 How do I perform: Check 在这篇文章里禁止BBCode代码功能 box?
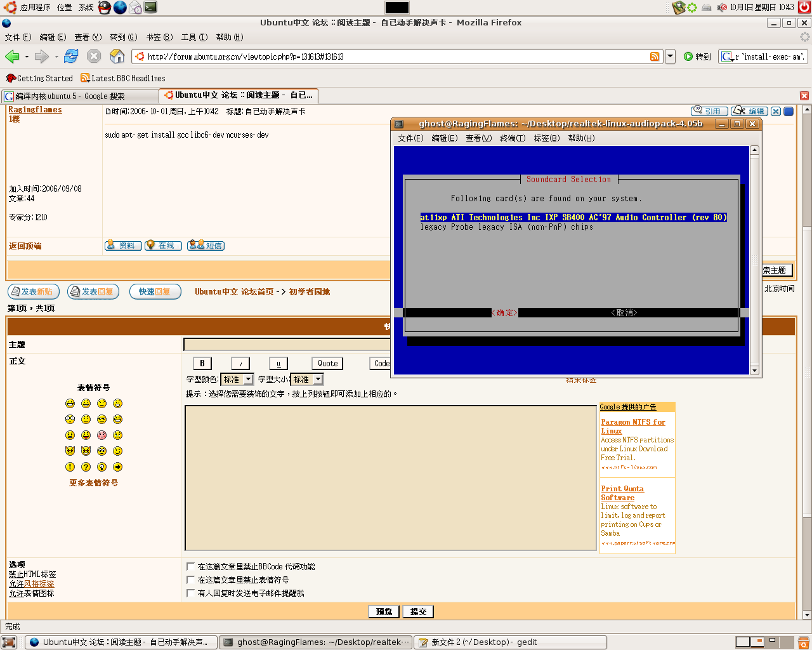point(190,566)
